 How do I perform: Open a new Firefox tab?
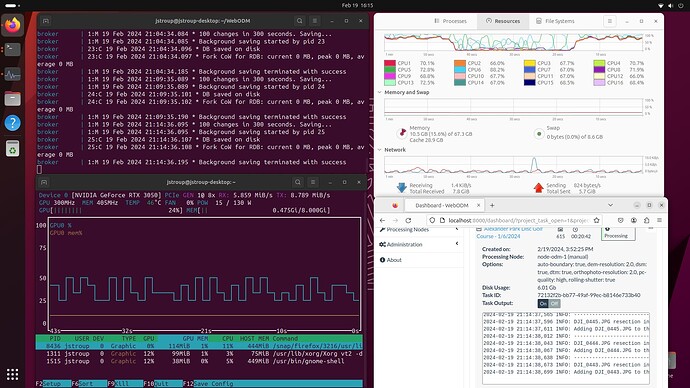click(x=492, y=205)
